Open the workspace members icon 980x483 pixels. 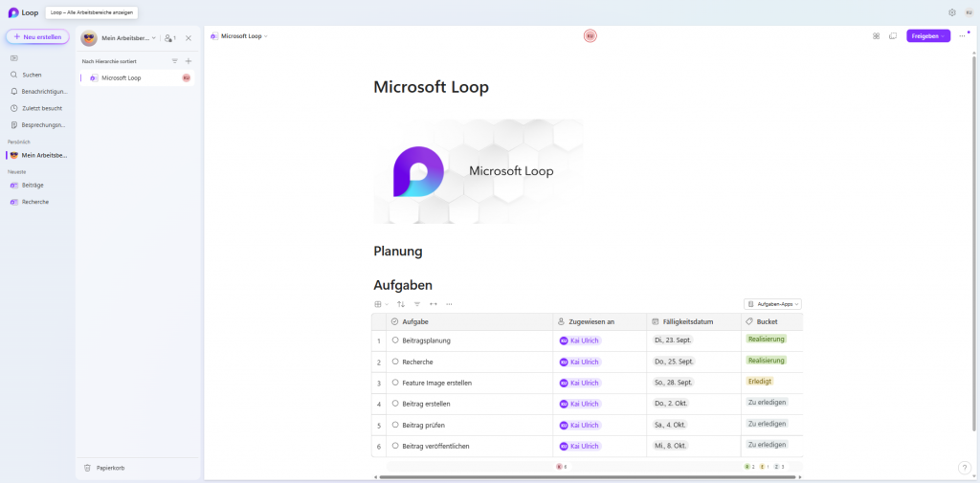169,37
